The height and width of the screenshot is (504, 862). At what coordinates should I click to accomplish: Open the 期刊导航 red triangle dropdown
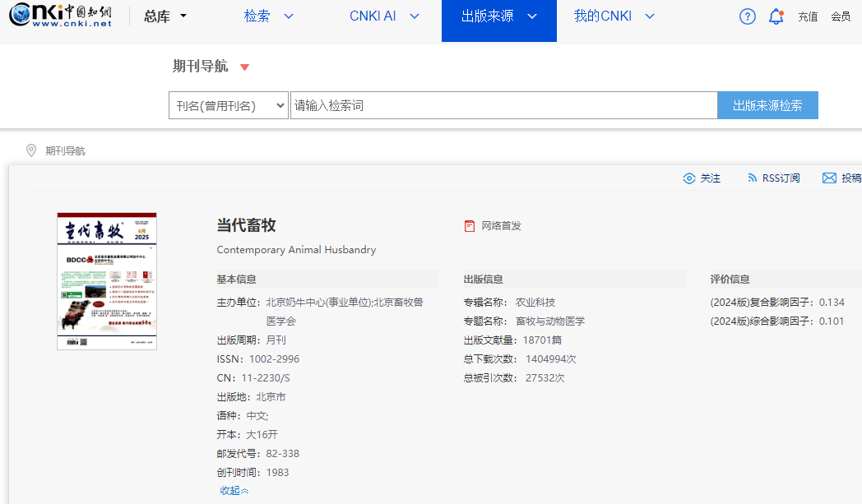244,67
